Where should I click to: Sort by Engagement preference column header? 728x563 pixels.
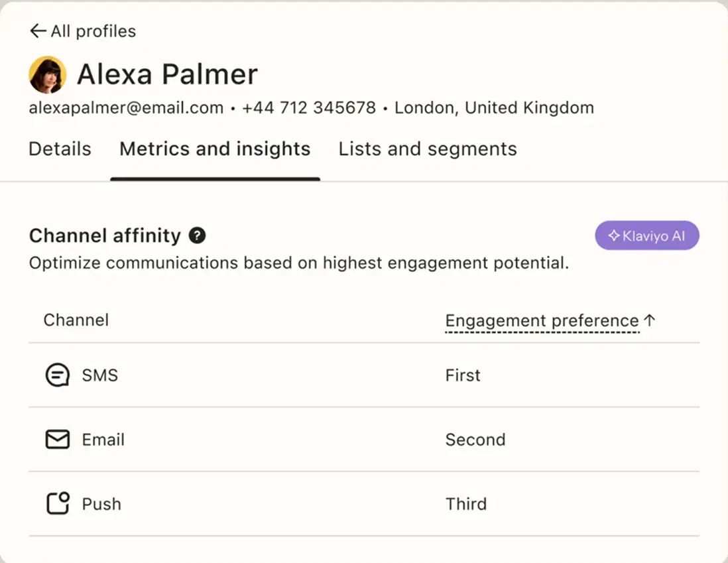click(542, 321)
